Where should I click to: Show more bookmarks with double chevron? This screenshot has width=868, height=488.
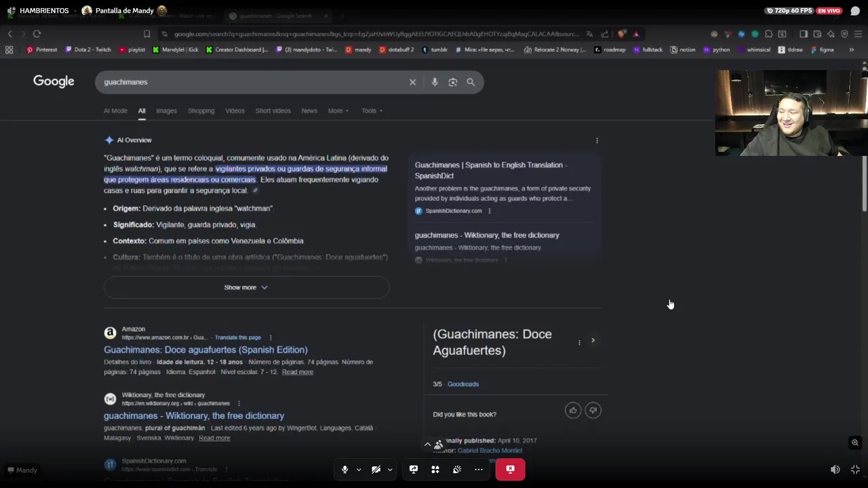(x=852, y=49)
